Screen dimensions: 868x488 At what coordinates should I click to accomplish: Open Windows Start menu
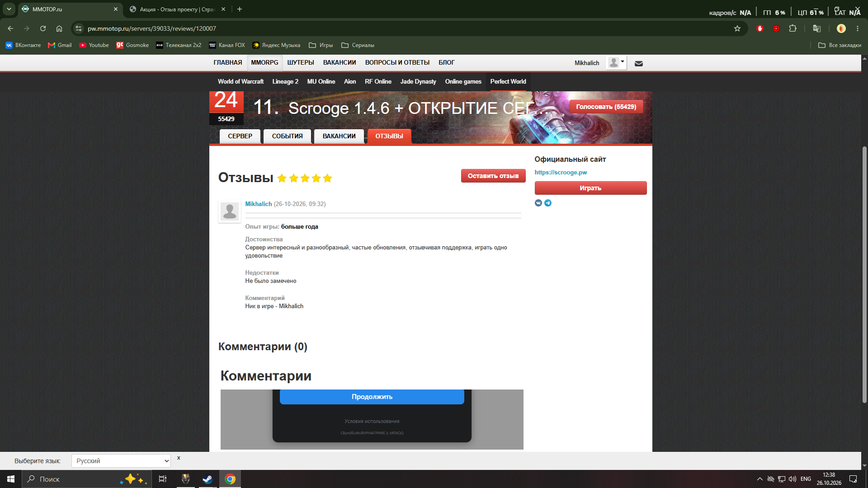(11, 479)
